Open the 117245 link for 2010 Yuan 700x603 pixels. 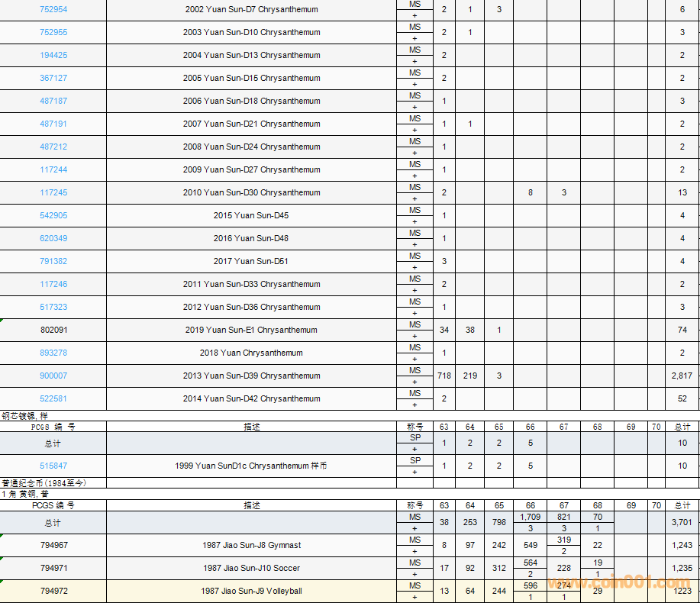[53, 192]
